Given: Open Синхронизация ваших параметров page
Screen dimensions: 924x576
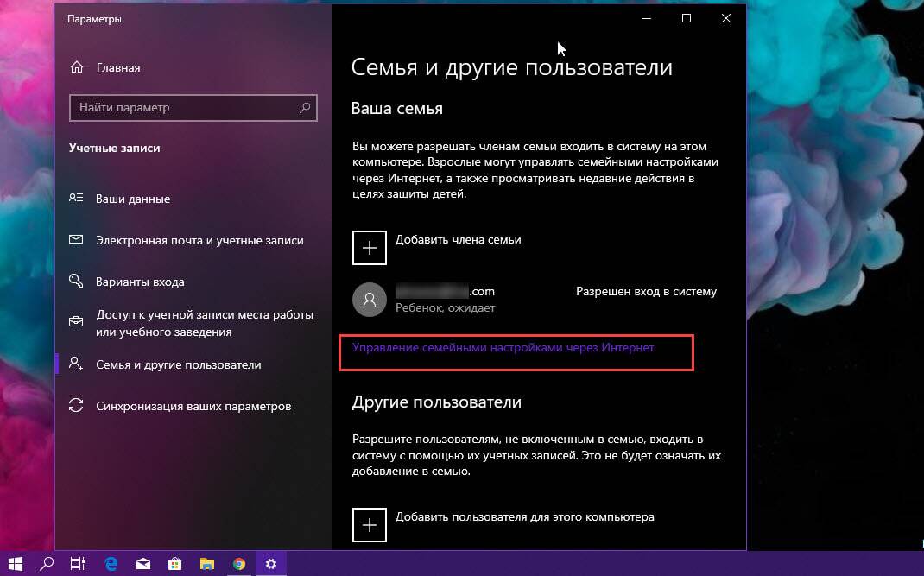Looking at the screenshot, I should click(193, 406).
